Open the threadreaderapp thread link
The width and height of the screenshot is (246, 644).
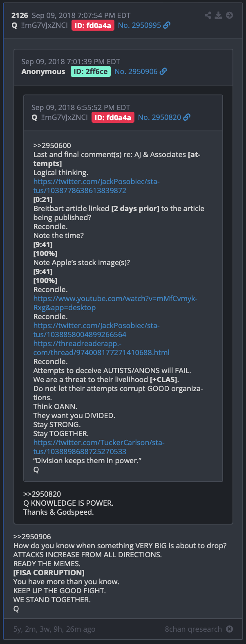point(101,348)
